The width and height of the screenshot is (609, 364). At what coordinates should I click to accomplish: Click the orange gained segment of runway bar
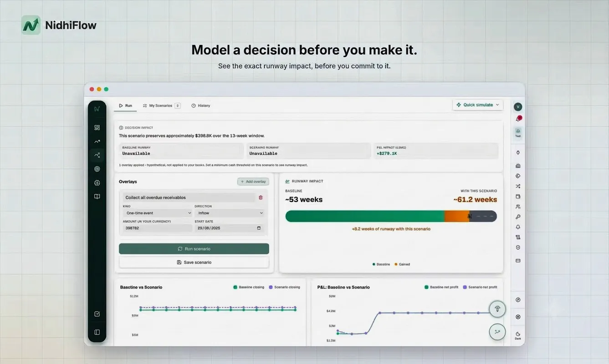pos(457,216)
